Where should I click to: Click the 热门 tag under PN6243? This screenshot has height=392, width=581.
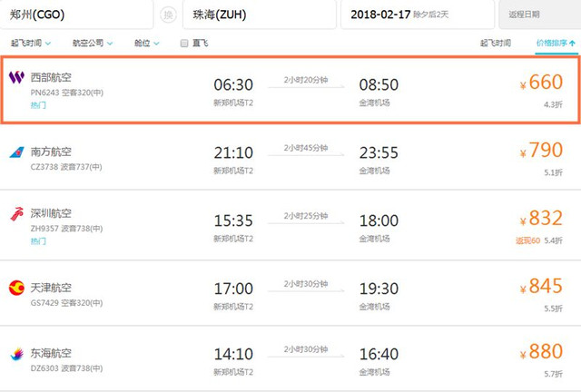click(x=38, y=105)
